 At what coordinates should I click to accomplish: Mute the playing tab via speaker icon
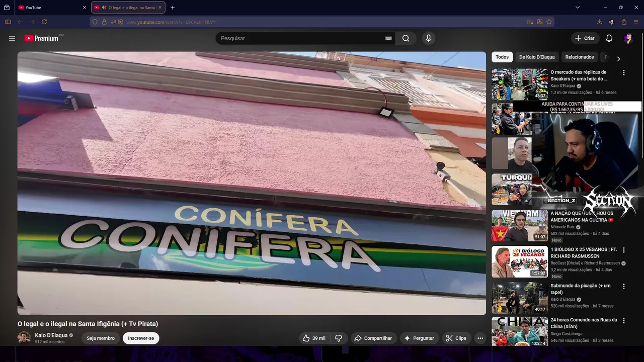point(104,8)
